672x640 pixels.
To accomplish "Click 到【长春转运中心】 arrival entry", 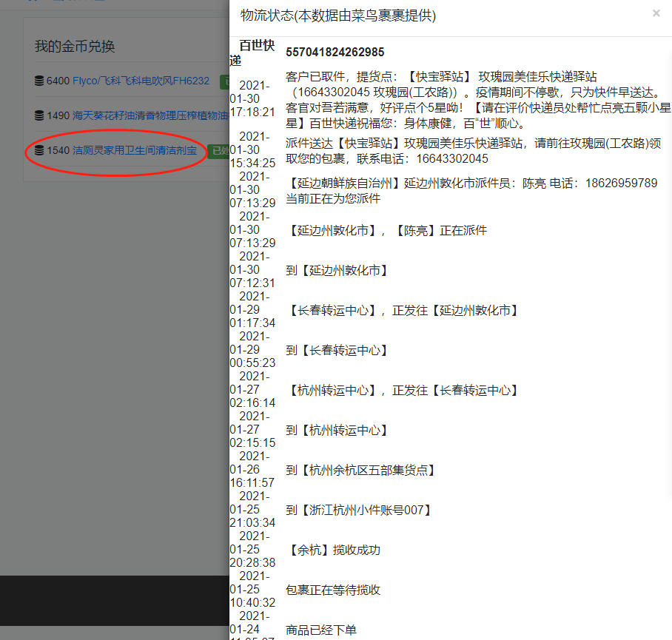I will click(x=336, y=351).
